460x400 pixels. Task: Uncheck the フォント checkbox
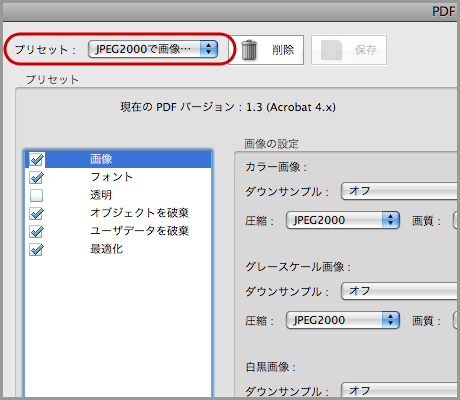pyautogui.click(x=36, y=177)
